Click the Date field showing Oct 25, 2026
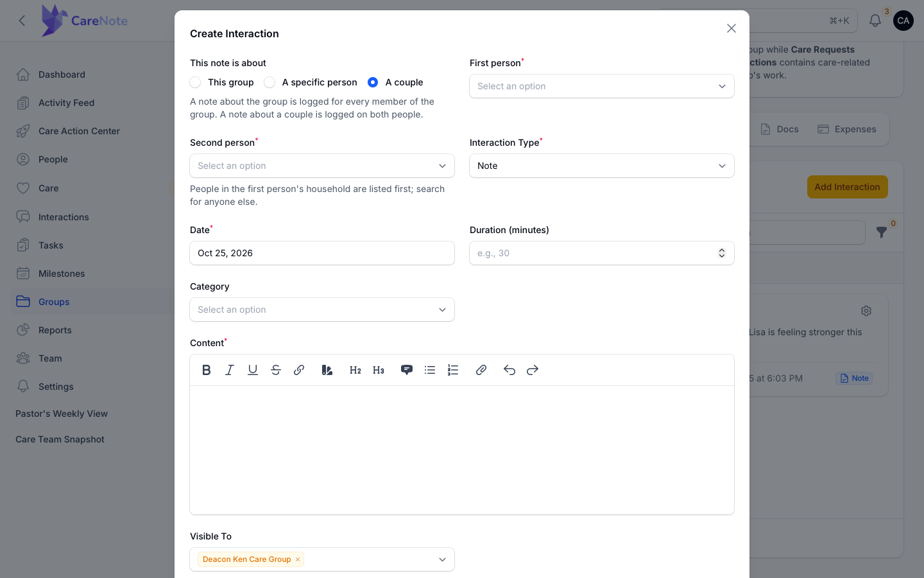Image resolution: width=924 pixels, height=578 pixels. click(x=322, y=253)
